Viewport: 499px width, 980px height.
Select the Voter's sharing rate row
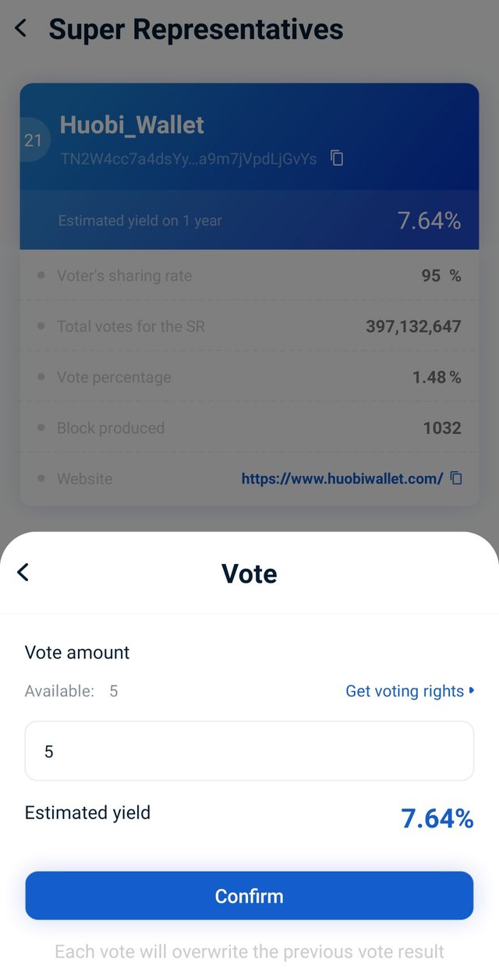click(249, 276)
